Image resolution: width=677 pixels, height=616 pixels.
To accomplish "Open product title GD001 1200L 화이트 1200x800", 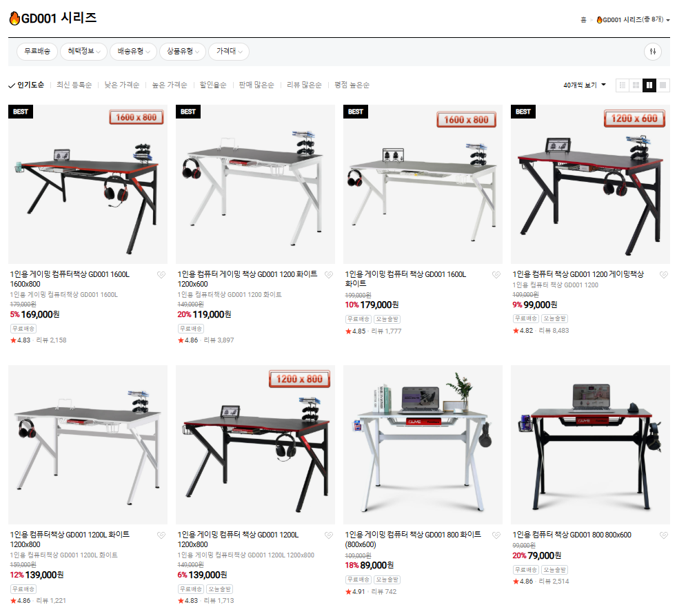I will coord(70,540).
